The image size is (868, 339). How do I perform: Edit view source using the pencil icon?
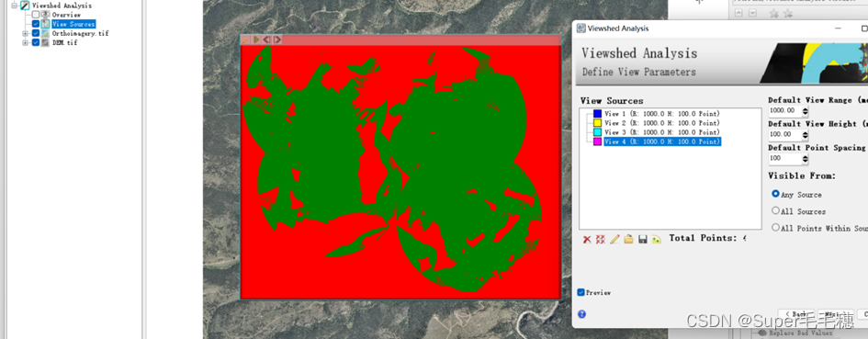[x=614, y=239]
